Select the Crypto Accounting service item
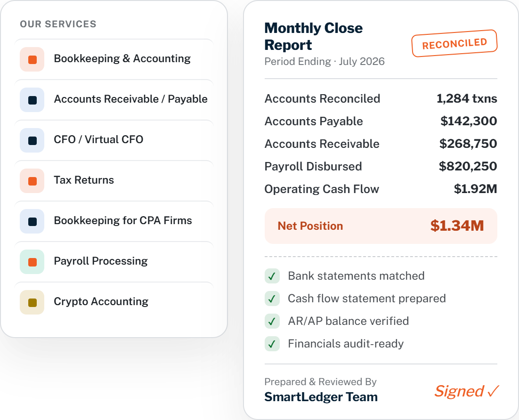Screen dimensions: 519x420 (x=114, y=302)
